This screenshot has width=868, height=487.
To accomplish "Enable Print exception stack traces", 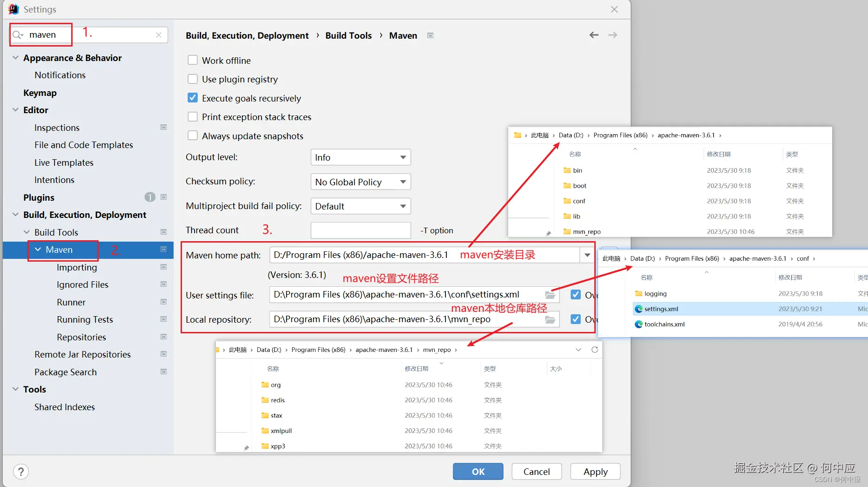I will point(193,116).
